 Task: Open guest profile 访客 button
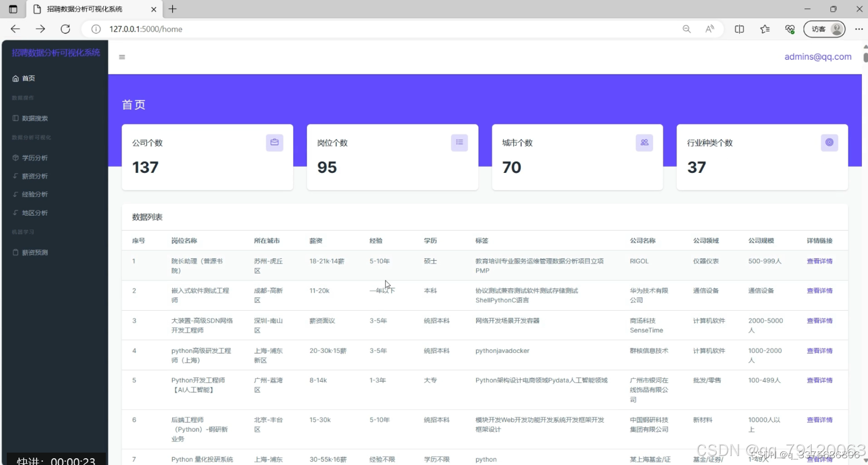[x=825, y=29]
